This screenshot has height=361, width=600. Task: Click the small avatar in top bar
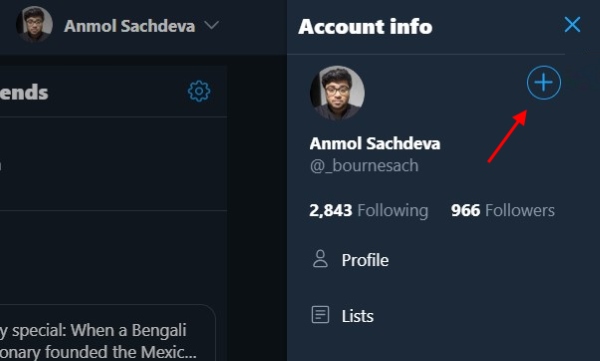[x=34, y=24]
